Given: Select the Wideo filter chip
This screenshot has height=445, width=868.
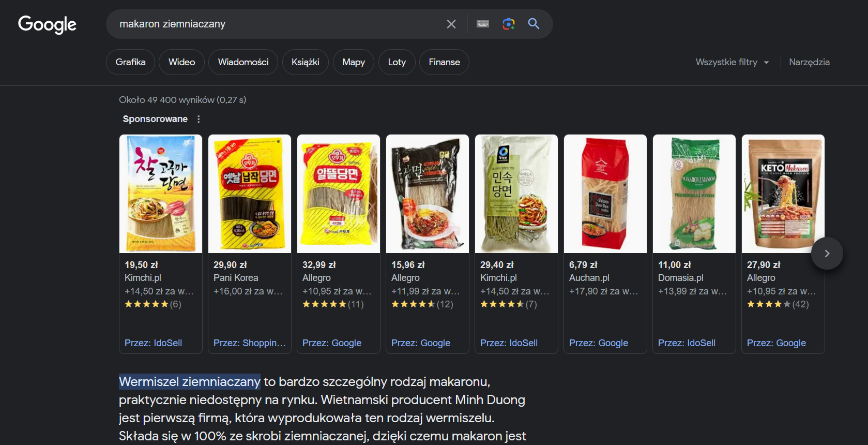Looking at the screenshot, I should (181, 62).
